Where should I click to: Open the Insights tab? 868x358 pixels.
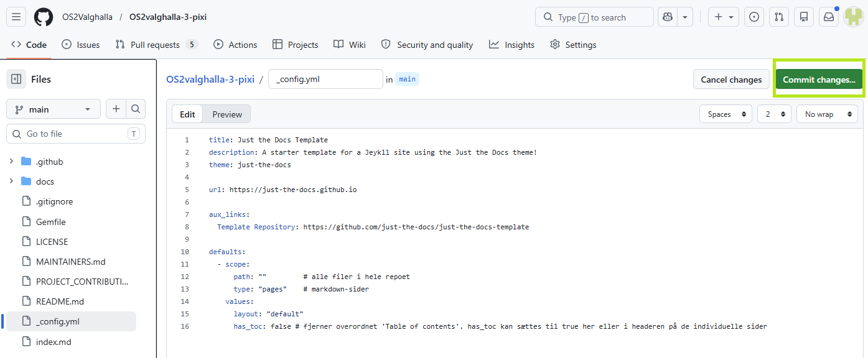point(511,45)
